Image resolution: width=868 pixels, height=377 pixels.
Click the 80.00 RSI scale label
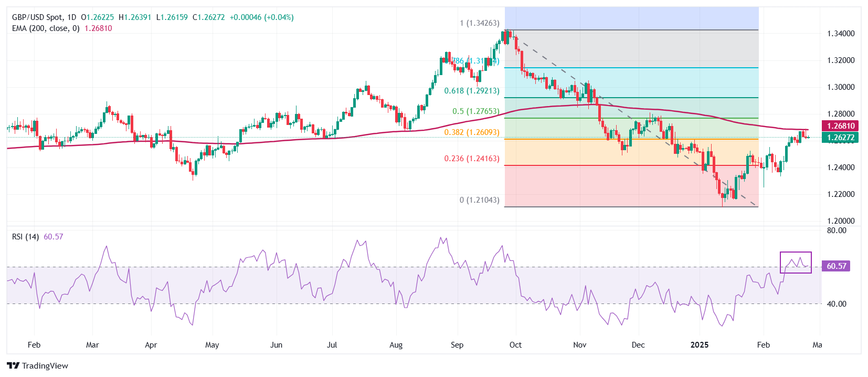(x=837, y=231)
